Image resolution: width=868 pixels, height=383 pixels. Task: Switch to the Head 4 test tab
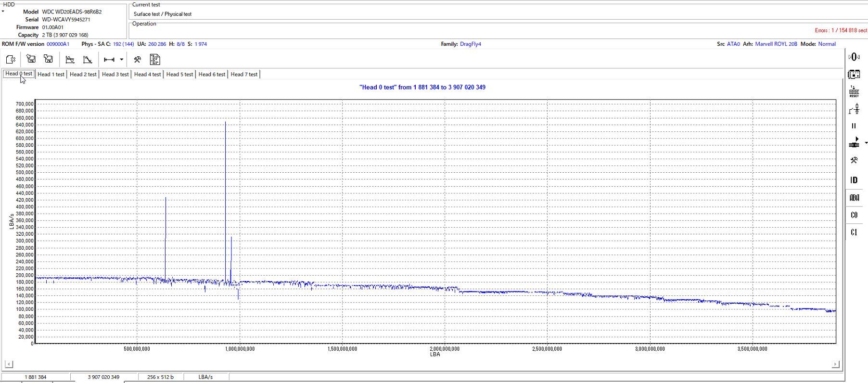point(148,74)
